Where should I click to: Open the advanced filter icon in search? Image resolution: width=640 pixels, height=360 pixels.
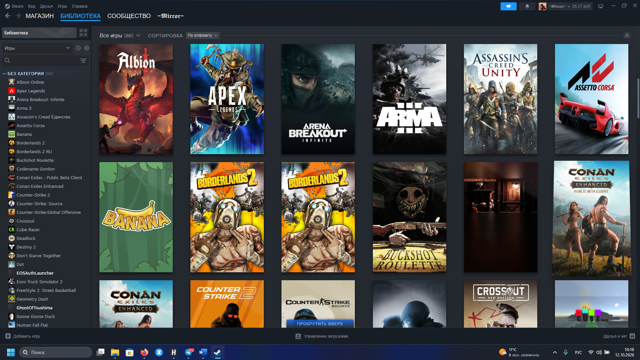coord(83,60)
